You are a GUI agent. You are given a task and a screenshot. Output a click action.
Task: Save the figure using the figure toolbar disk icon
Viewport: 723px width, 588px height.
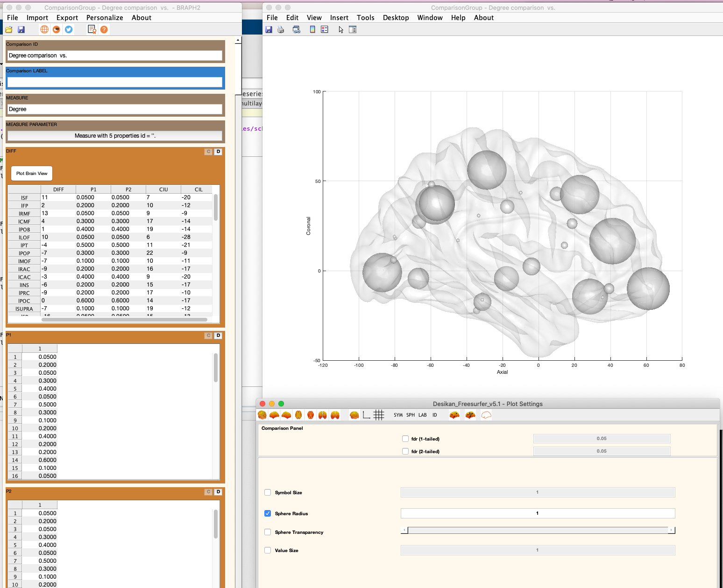pos(269,29)
